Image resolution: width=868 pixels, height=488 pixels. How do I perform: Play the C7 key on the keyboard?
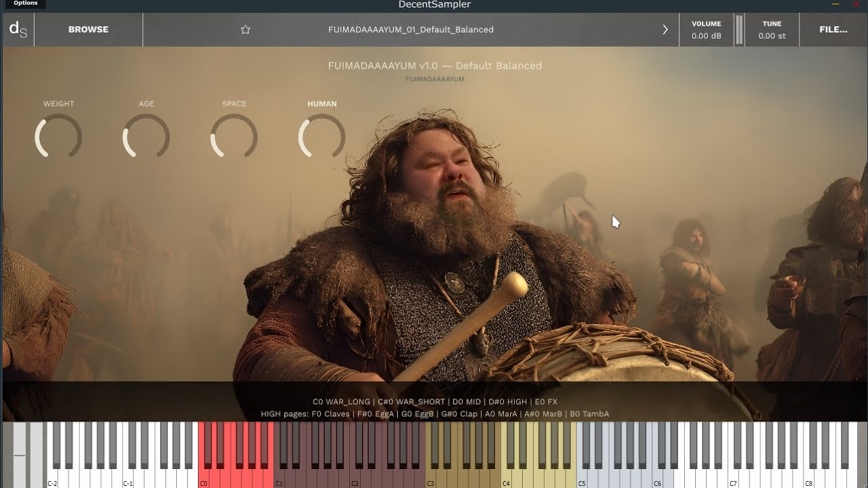pos(734,479)
